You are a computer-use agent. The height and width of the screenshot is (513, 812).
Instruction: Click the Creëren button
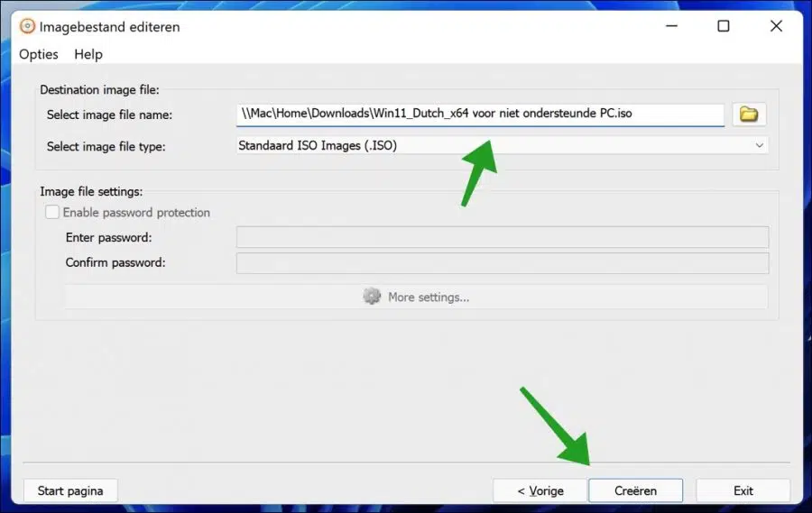[x=635, y=490]
